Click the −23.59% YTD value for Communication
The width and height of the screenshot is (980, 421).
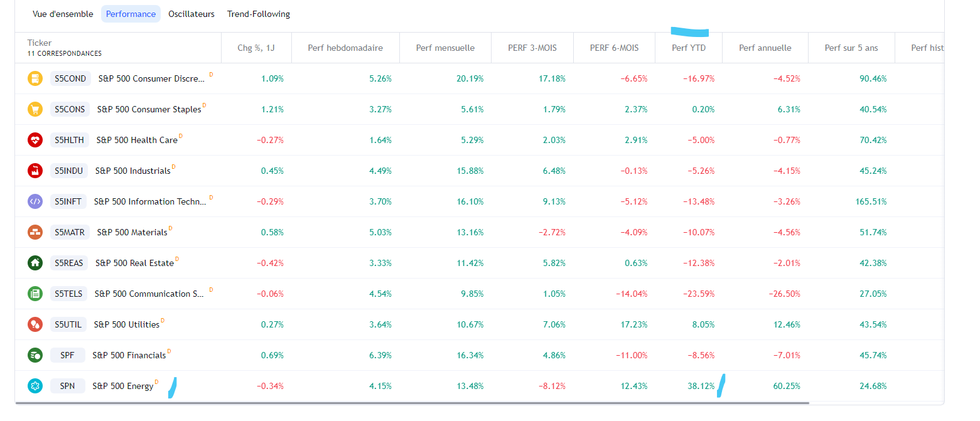699,294
